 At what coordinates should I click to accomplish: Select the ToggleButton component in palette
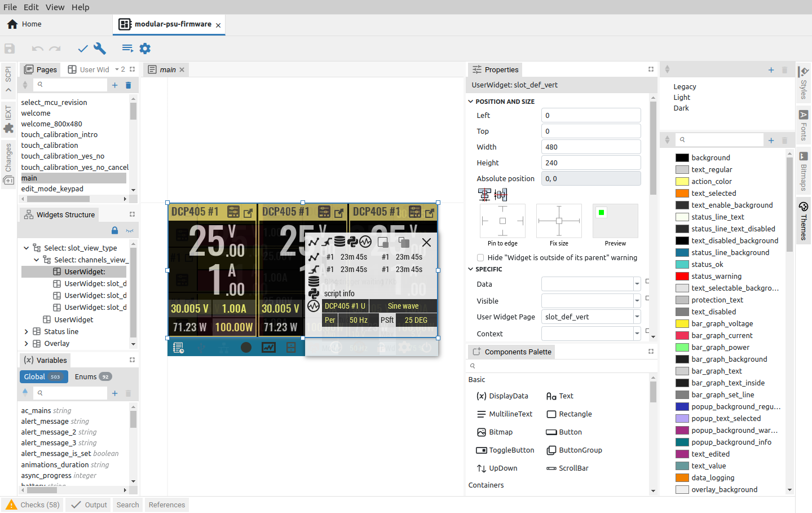(505, 450)
